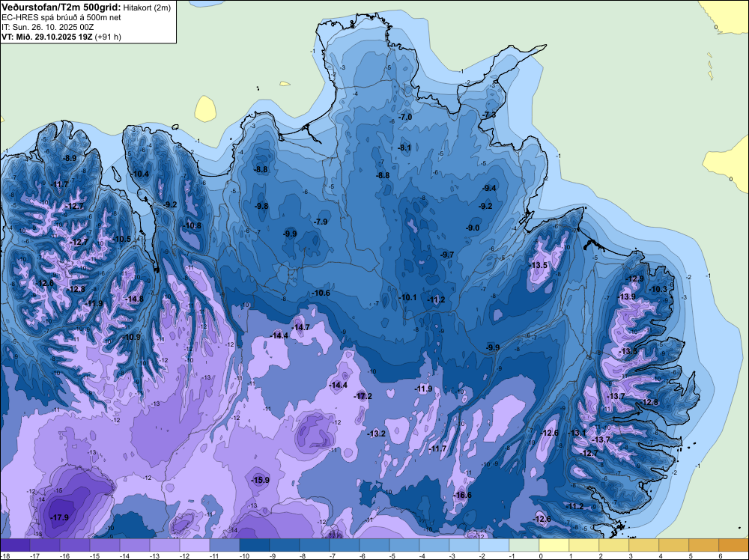Click the -7.9 temperature value
749x560 pixels.
(321, 222)
